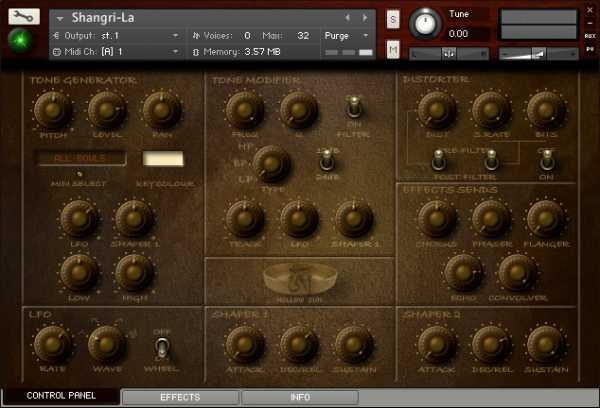Pick the cream Key Colour swatch
Image resolution: width=600 pixels, height=408 pixels.
163,159
